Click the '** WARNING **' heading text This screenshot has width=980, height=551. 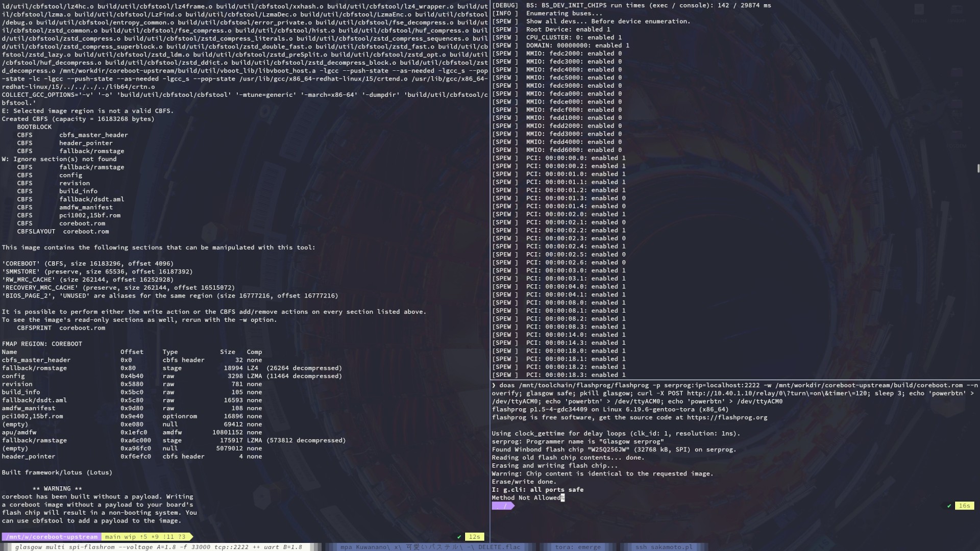pos(57,489)
